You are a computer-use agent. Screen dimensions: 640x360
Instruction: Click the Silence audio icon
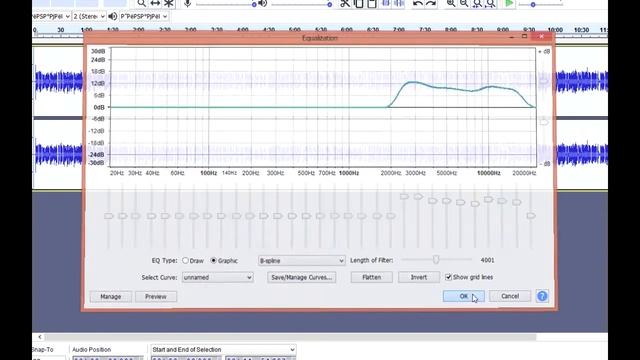[x=399, y=4]
